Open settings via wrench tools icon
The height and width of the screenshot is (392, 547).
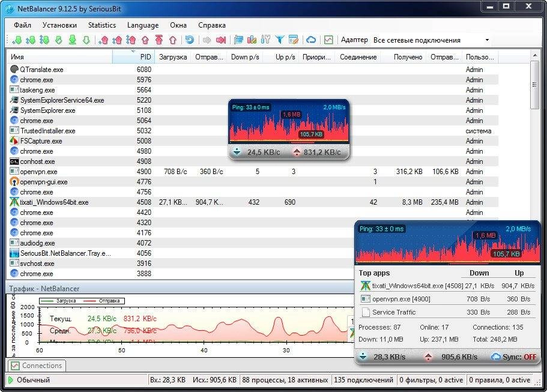tap(265, 40)
